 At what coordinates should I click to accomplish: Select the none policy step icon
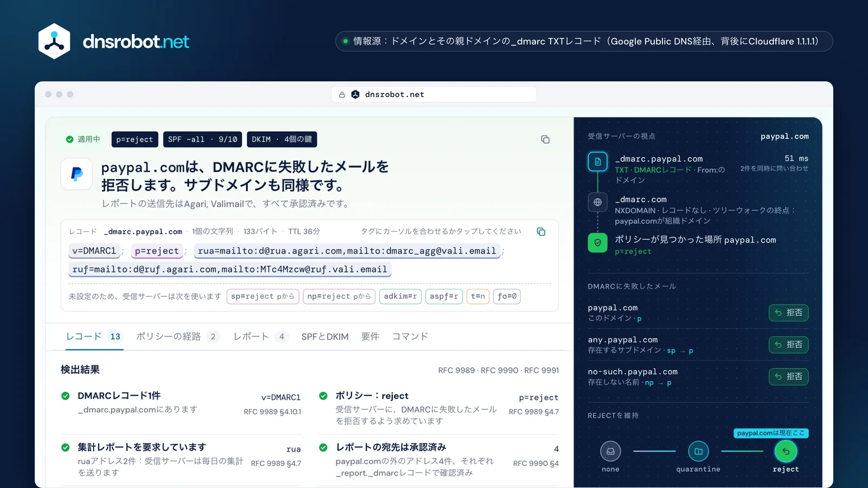coord(610,451)
